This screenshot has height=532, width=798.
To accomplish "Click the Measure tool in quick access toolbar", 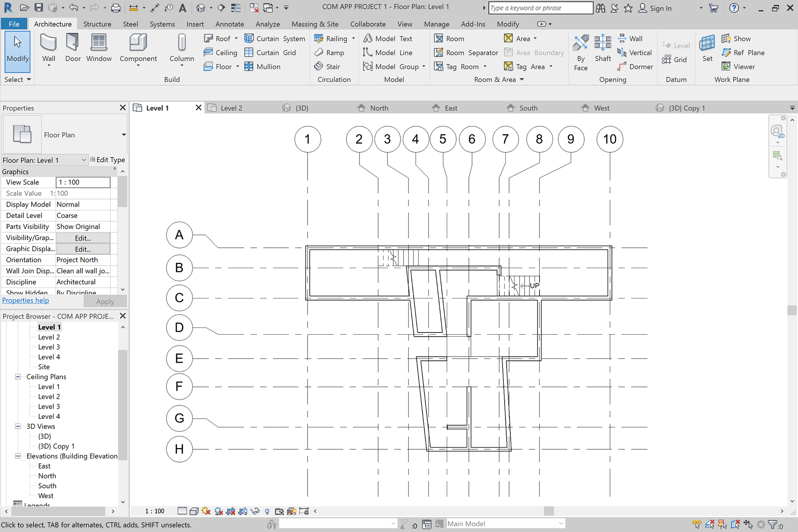I will point(133,7).
